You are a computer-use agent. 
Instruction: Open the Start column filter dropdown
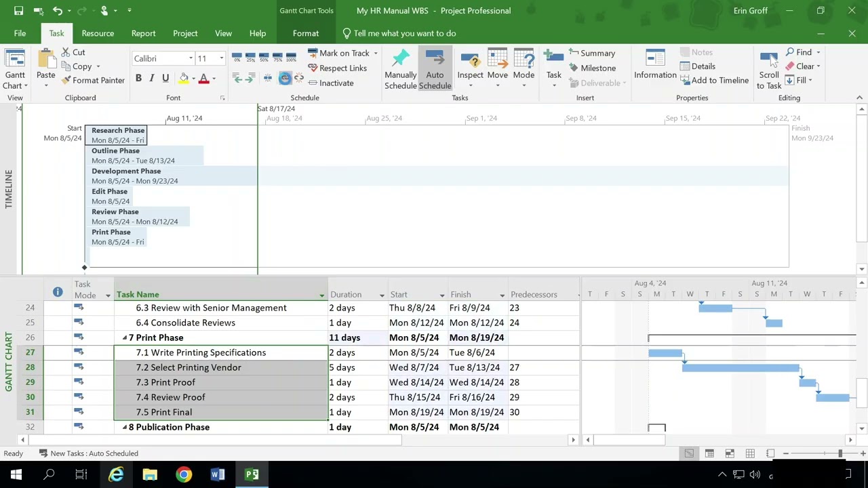[x=442, y=295]
